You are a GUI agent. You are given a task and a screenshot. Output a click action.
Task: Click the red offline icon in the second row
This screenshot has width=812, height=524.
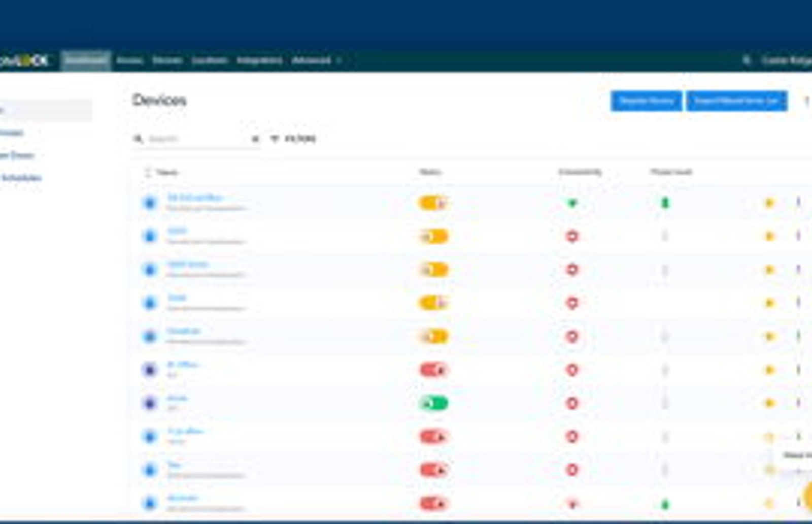click(572, 237)
